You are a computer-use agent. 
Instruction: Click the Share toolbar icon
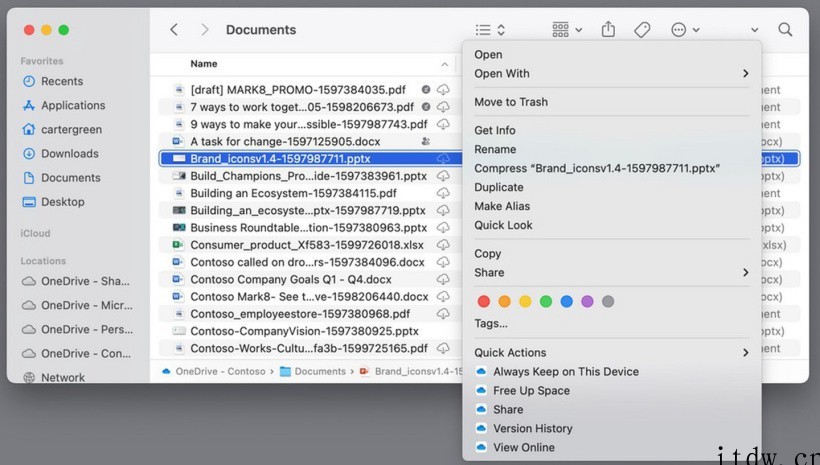point(608,29)
